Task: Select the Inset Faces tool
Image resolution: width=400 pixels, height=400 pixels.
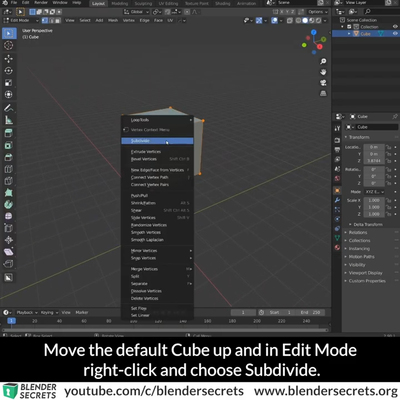Action: [9, 145]
